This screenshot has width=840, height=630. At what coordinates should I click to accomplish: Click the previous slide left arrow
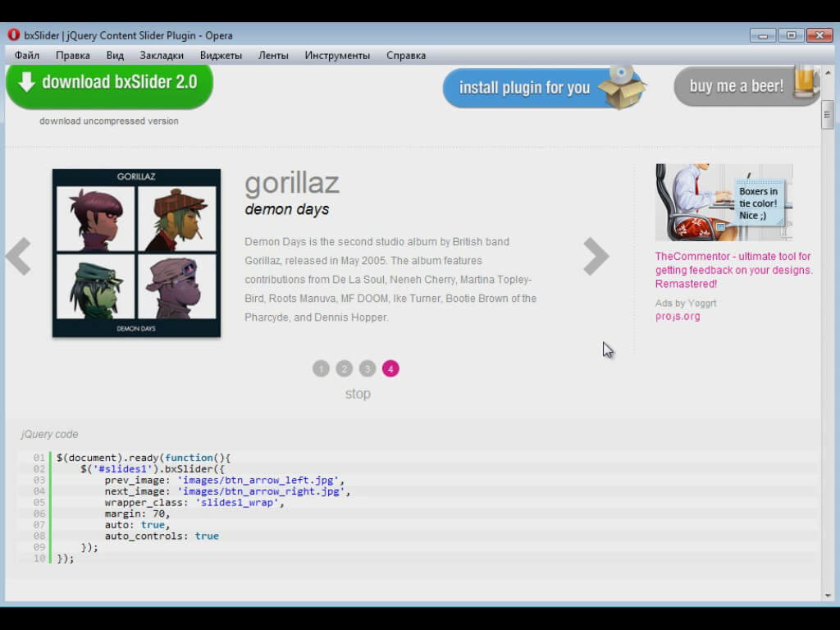click(x=19, y=256)
